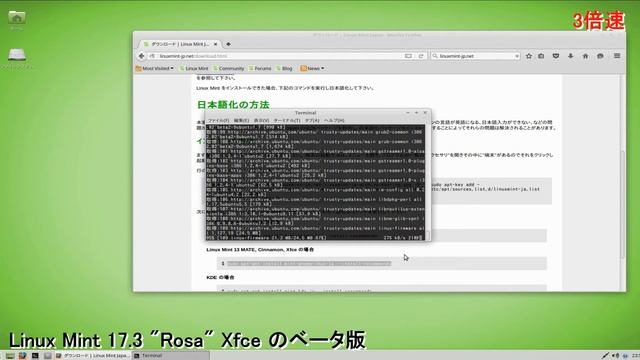Open the Blog bookmark
The image size is (640, 360).
[x=284, y=69]
